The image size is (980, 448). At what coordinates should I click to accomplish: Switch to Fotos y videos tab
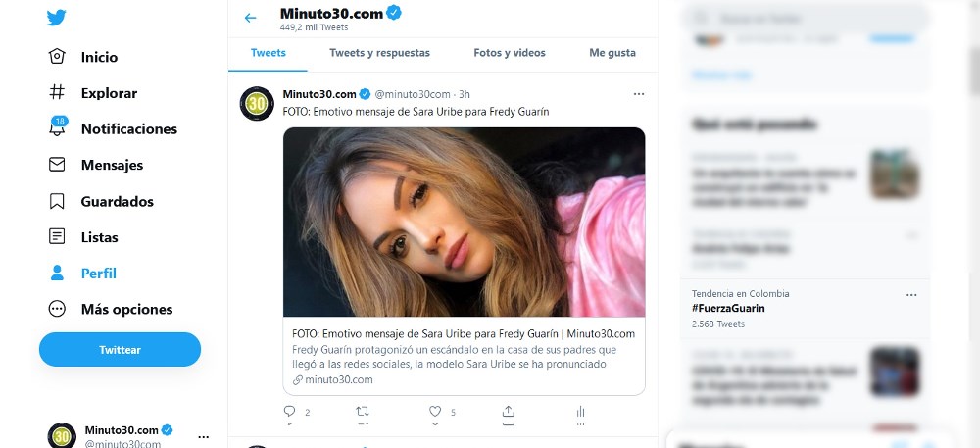click(510, 53)
